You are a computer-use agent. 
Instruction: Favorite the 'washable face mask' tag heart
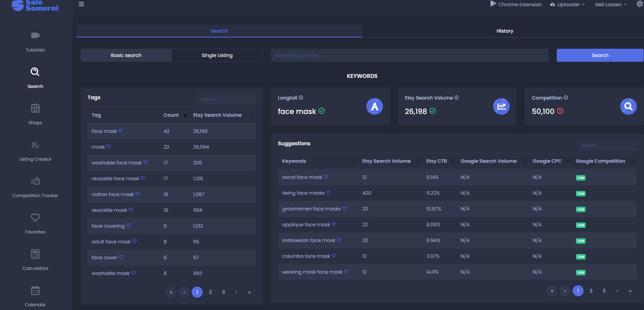[145, 162]
